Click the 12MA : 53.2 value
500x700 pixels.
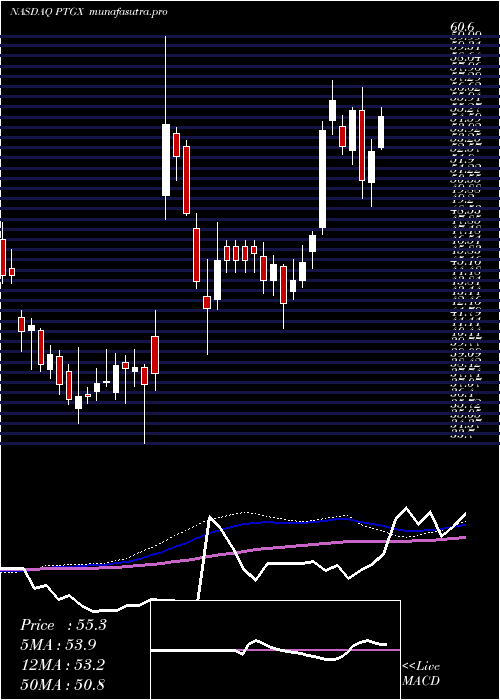(62, 665)
